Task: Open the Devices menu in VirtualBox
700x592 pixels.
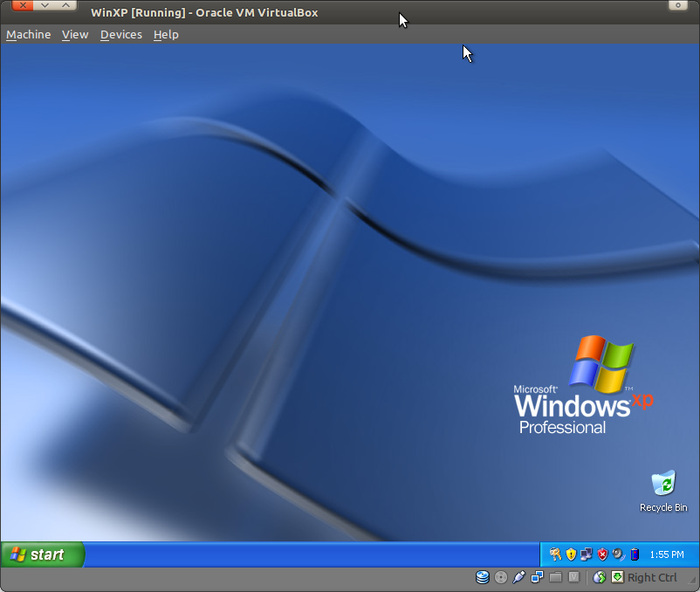Action: (120, 34)
